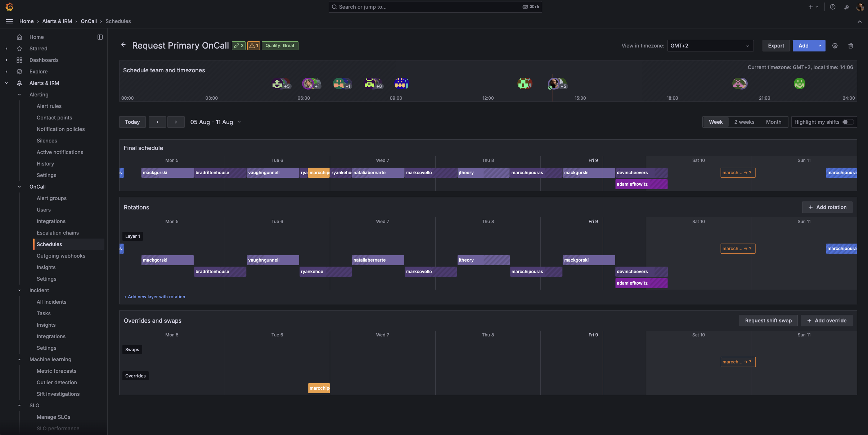Screen dimensions: 868x435
Task: Open the GMT+2 timezone dropdown
Action: point(710,46)
